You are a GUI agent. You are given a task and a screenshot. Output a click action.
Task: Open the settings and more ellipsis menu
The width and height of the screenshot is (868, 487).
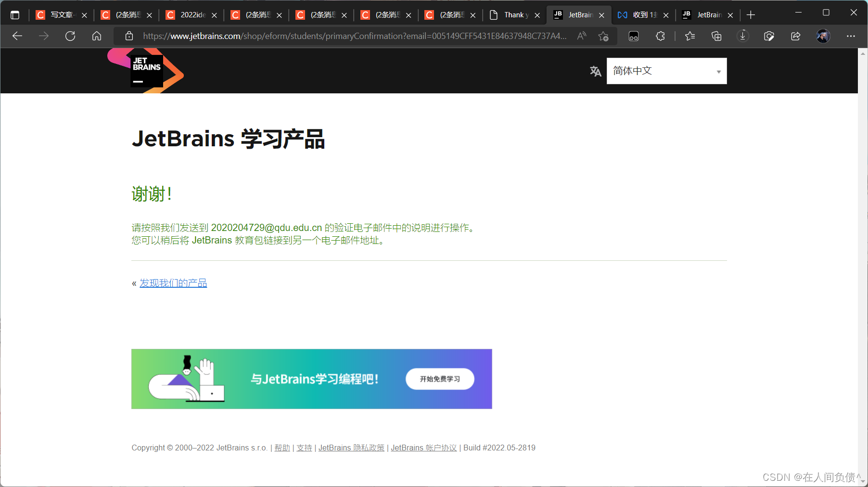click(851, 36)
